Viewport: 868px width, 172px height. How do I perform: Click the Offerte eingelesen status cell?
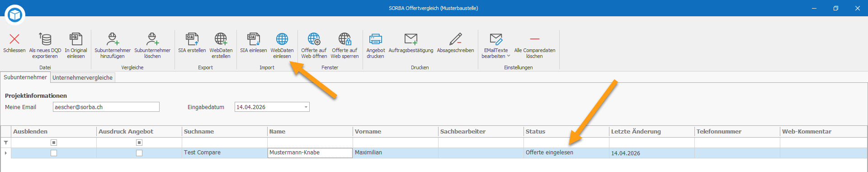point(566,153)
